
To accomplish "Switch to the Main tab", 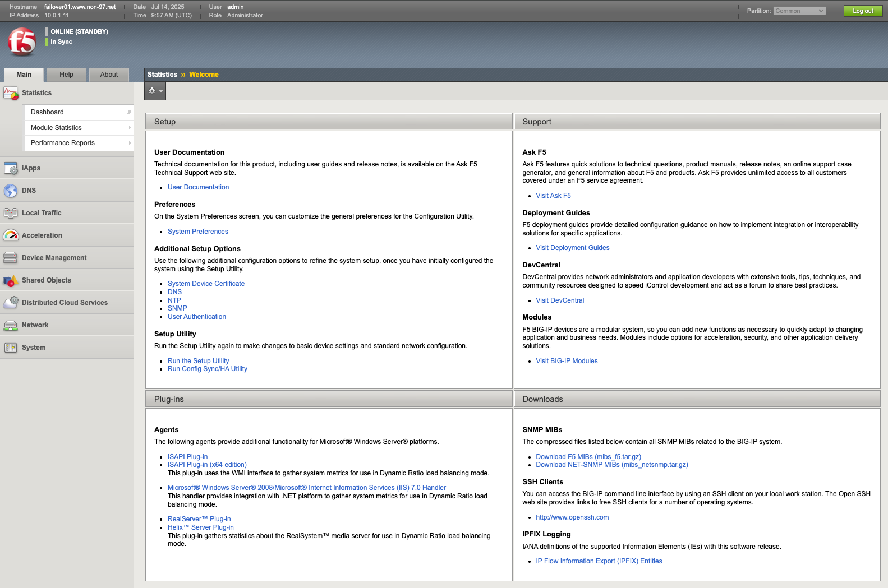I will click(24, 75).
